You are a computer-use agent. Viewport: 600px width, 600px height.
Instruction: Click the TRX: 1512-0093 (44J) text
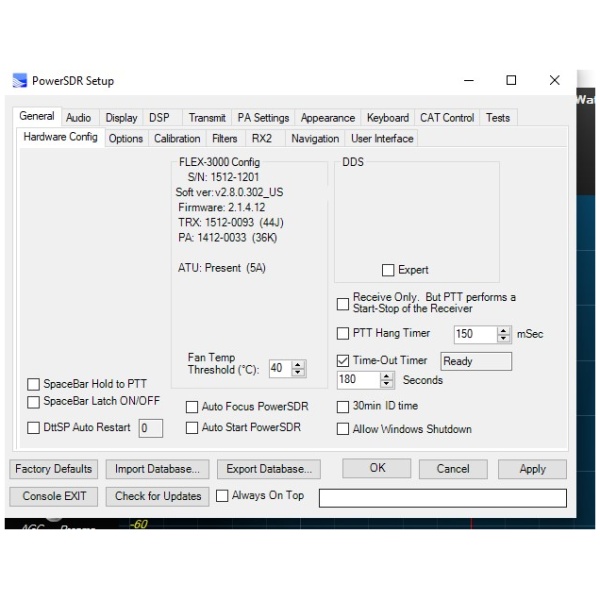point(231,222)
